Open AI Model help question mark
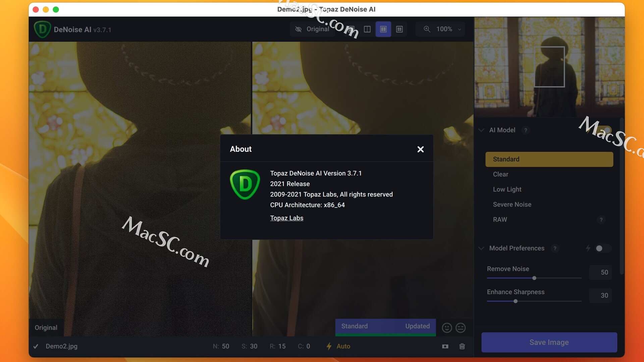 point(526,130)
